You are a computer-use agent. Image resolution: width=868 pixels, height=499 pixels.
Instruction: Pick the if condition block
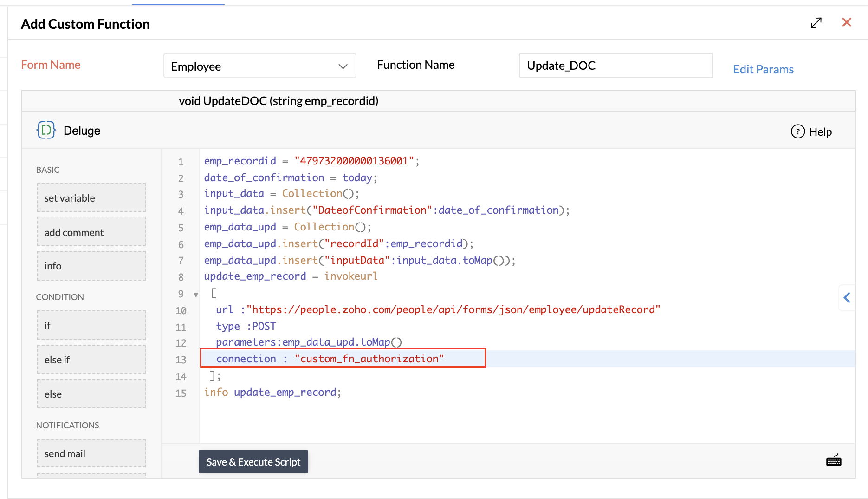pos(91,325)
